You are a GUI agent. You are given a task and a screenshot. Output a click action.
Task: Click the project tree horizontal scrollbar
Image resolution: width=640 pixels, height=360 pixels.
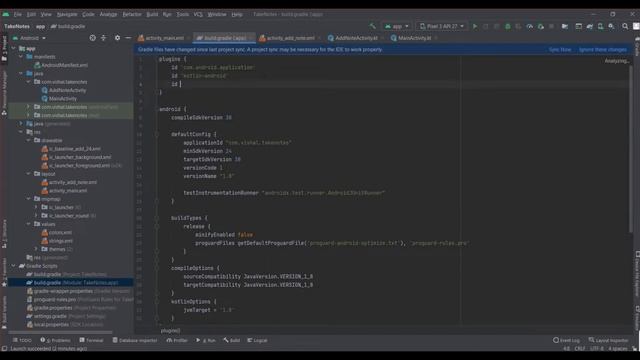[61, 332]
